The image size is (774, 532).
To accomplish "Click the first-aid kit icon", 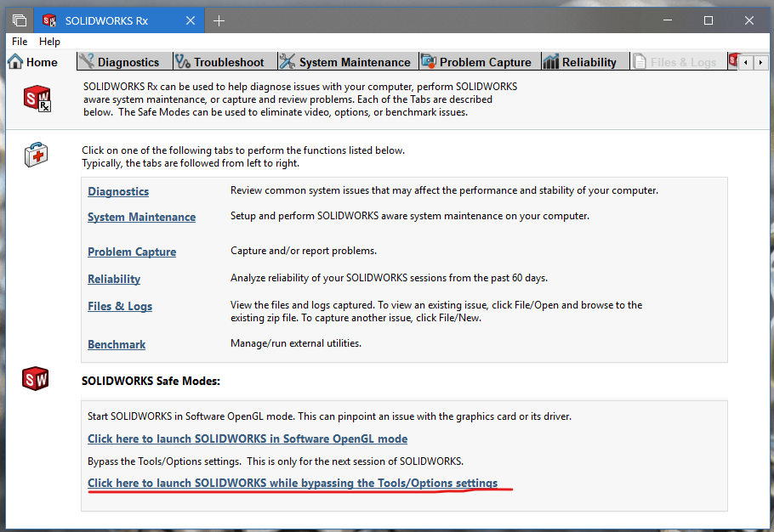I will coord(36,155).
